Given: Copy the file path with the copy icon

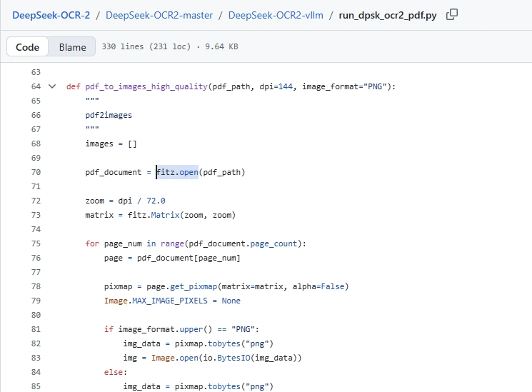Looking at the screenshot, I should 451,14.
